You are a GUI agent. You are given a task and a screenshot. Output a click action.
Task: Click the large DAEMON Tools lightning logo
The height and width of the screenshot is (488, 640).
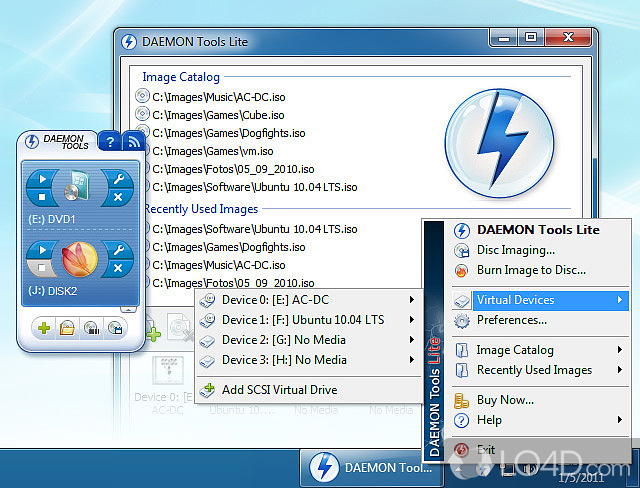click(499, 144)
